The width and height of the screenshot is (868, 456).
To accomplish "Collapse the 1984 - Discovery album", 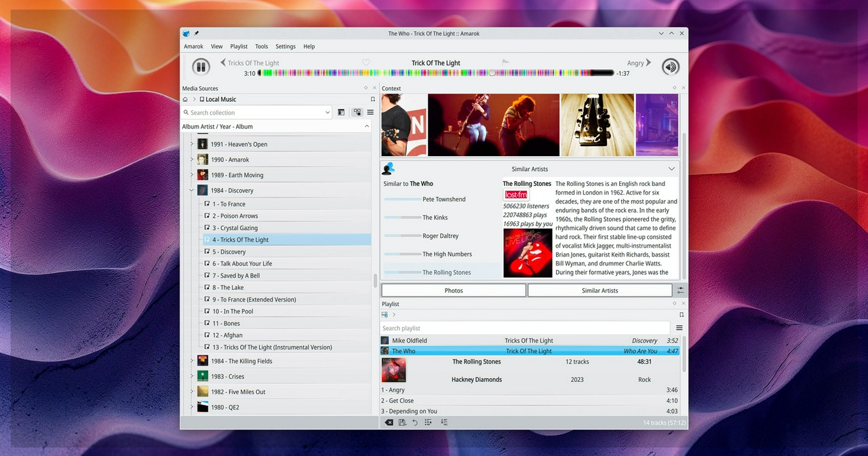I will (x=192, y=191).
